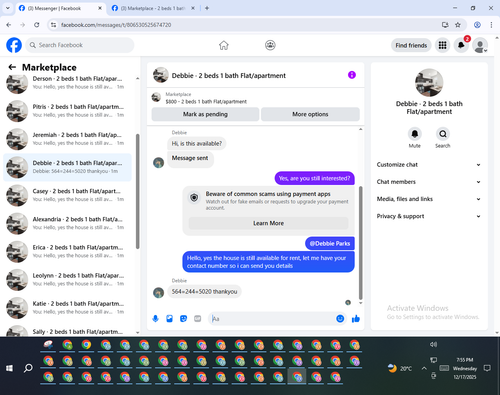Open the Windows notification center icon

coord(487,368)
